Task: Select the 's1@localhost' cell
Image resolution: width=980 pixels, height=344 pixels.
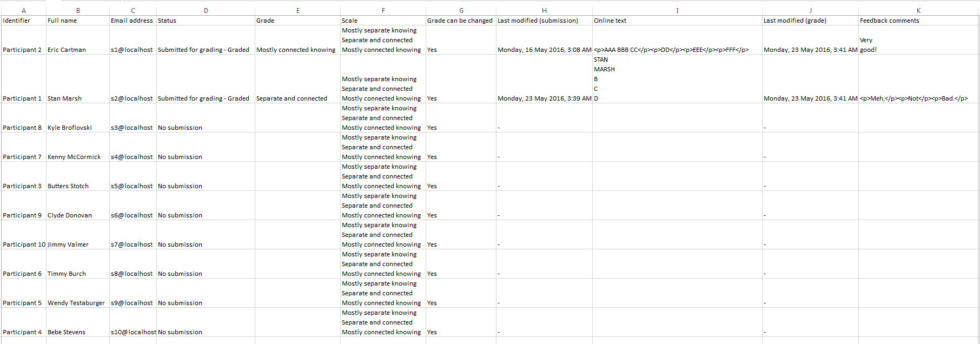Action: [133, 40]
